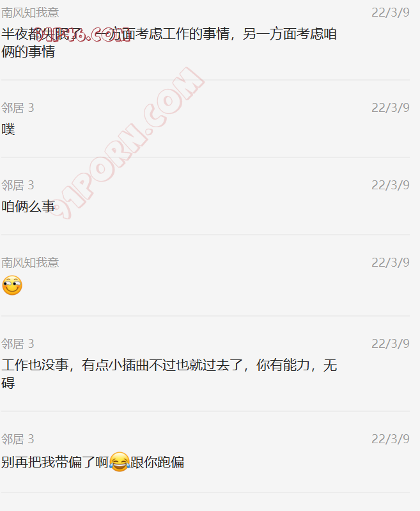Screen dimensions: 420x511
Task: Click the date 22/3/9 on first message
Action: pyautogui.click(x=391, y=12)
